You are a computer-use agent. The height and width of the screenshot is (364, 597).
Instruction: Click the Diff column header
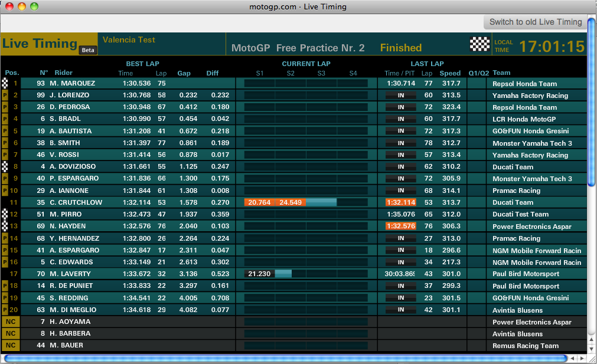[213, 73]
